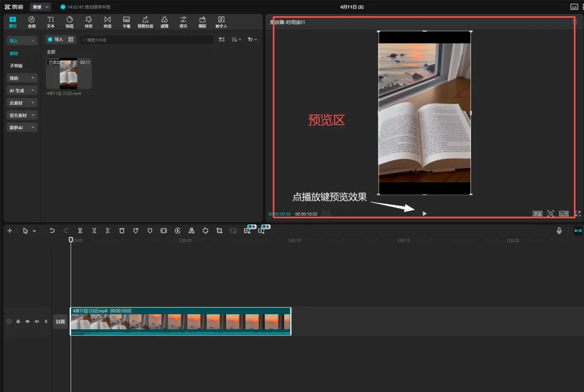Mirror the clip horizontally
The image size is (584, 392).
191,231
